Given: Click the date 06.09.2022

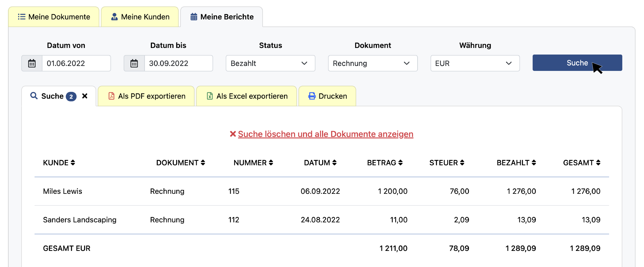Looking at the screenshot, I should coord(320,191).
